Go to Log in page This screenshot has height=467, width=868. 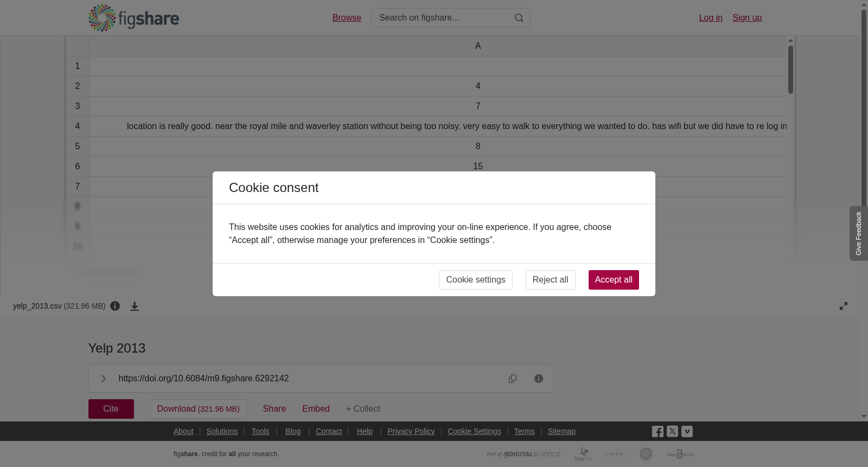[711, 18]
